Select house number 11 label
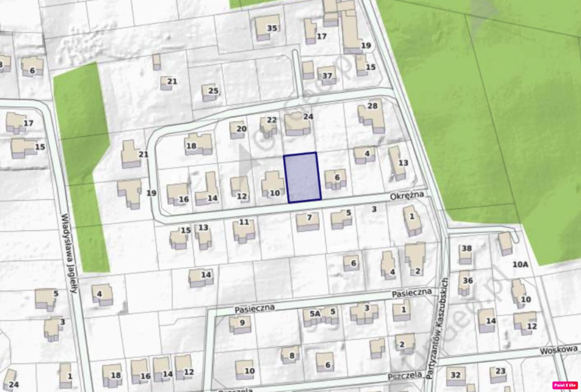Image resolution: width=581 pixels, height=392 pixels. pos(244,222)
